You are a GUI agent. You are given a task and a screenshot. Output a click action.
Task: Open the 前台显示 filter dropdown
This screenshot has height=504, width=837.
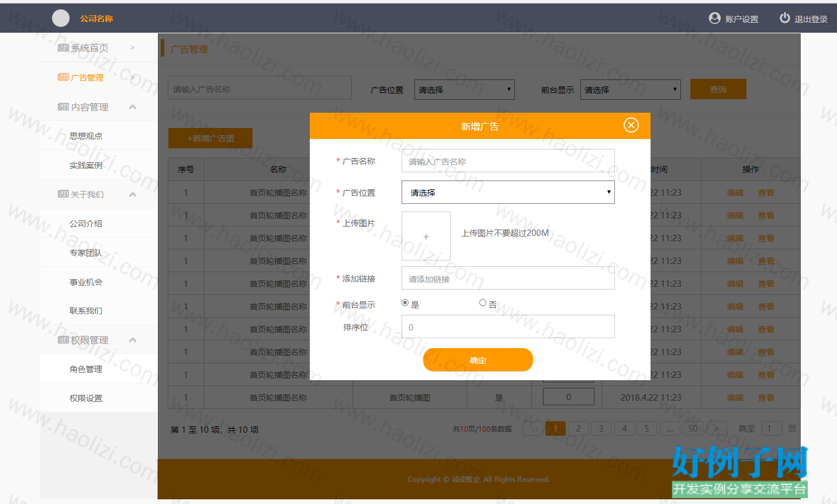[631, 89]
